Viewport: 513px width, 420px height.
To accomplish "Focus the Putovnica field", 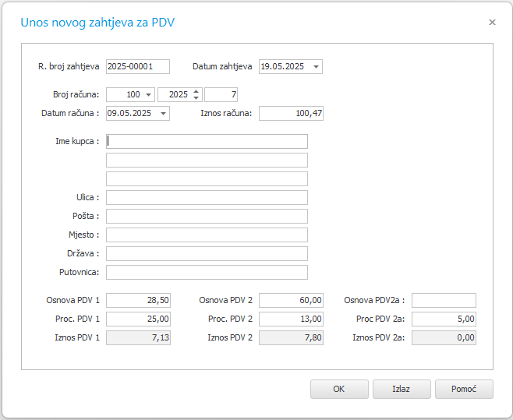I will tap(207, 272).
